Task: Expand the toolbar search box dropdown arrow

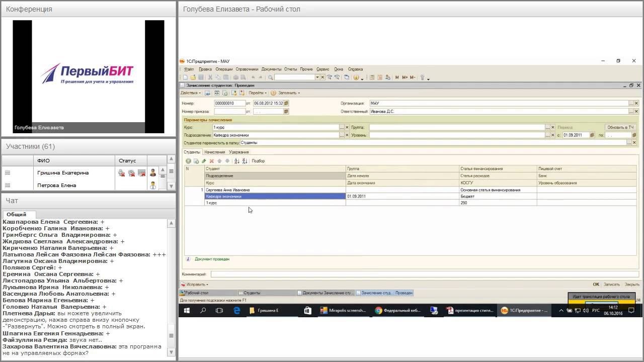Action: tap(317, 77)
